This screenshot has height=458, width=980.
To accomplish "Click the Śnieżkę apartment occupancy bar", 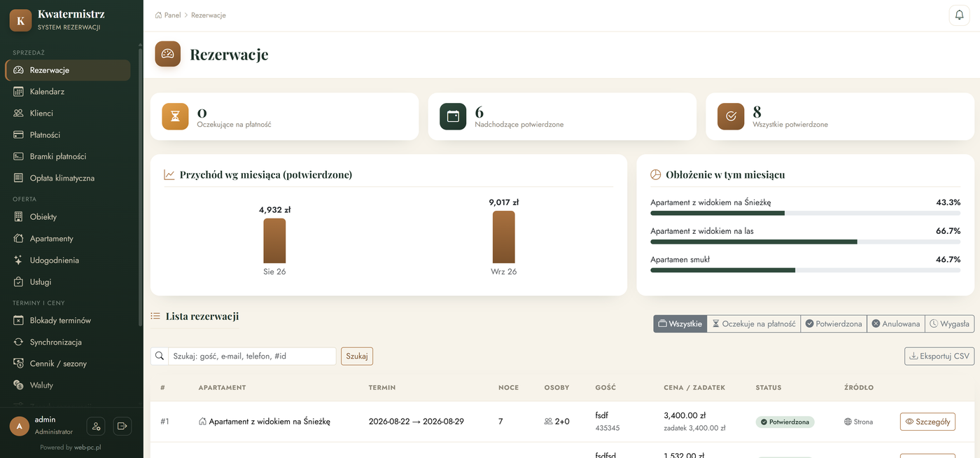I will [x=806, y=213].
